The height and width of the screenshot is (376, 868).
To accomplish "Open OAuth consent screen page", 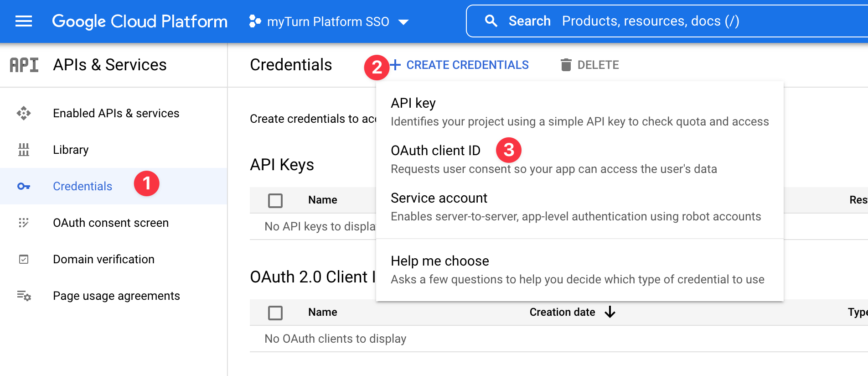I will [x=111, y=223].
